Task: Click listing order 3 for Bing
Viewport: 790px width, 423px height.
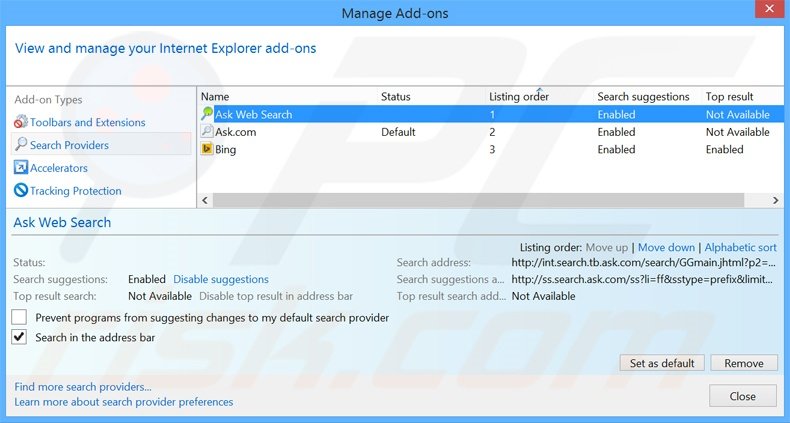Action: (x=492, y=150)
